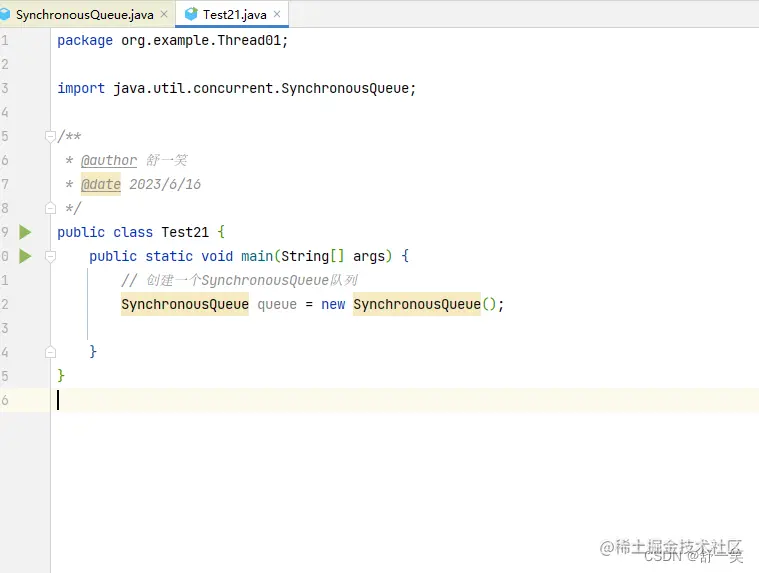This screenshot has width=759, height=573.
Task: Switch to the SynchronousQueue.java tab
Action: point(84,15)
